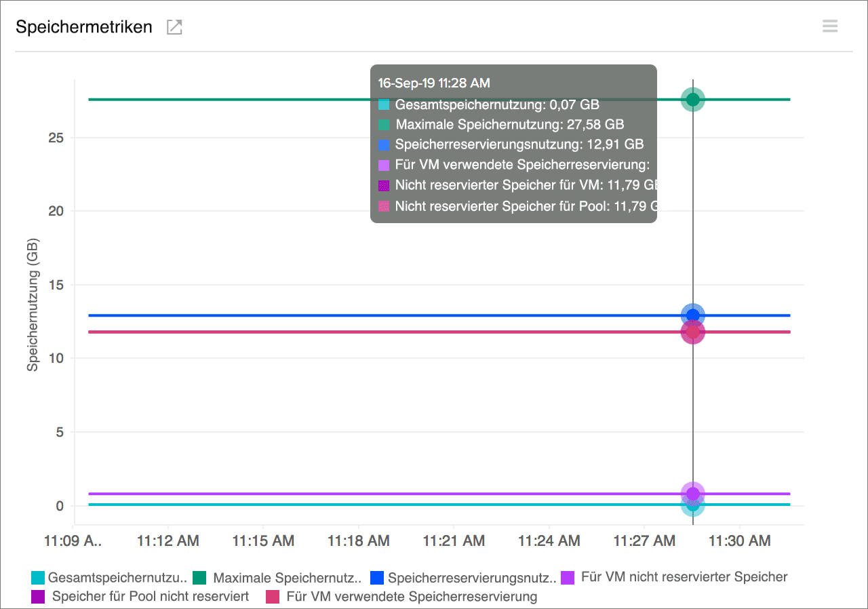Click the pink swatch in the tooltip's last row
The width and height of the screenshot is (868, 609).
point(384,205)
